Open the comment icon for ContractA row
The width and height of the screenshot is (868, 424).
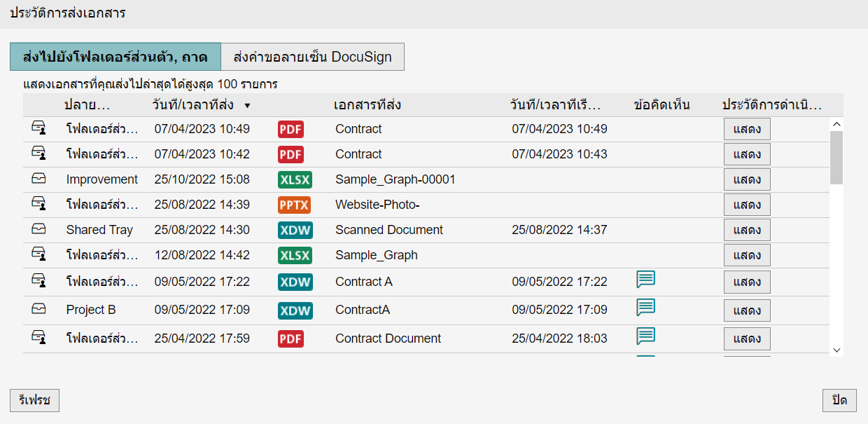coord(645,308)
